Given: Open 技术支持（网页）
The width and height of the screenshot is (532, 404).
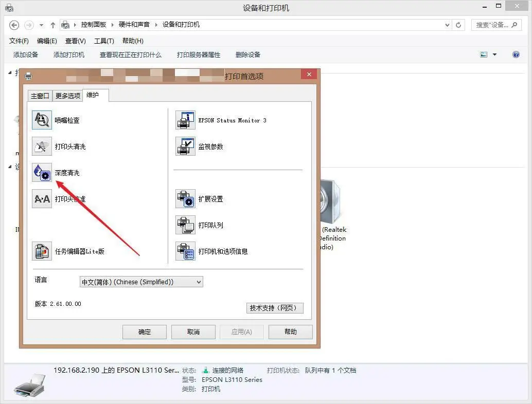Looking at the screenshot, I should (275, 308).
